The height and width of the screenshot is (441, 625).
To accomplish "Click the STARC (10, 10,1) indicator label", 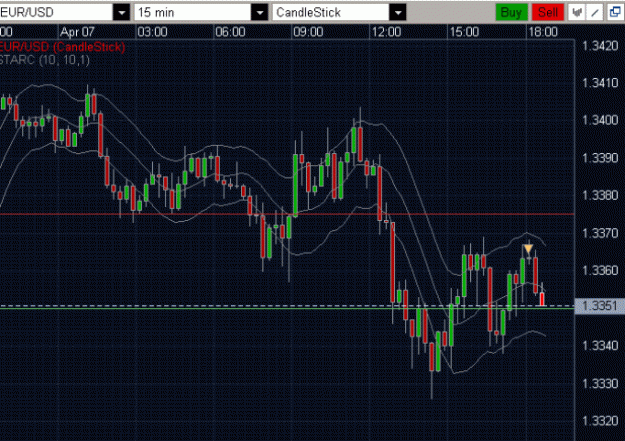I will pyautogui.click(x=45, y=60).
